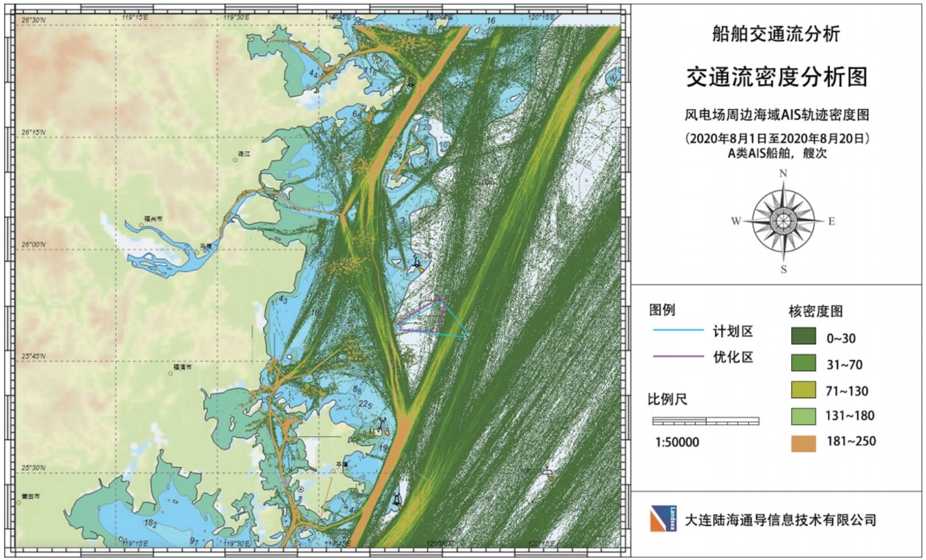Click the purple optimized area line sample (优化区)

pyautogui.click(x=678, y=357)
